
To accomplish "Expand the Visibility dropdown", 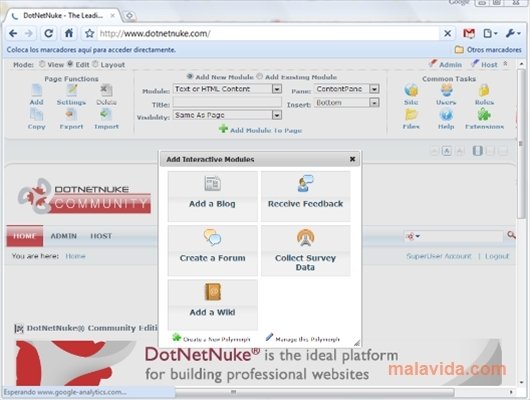I will [277, 115].
